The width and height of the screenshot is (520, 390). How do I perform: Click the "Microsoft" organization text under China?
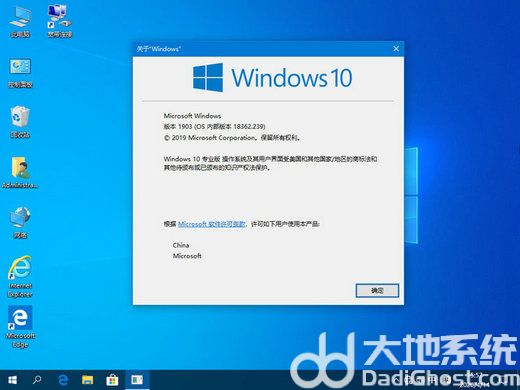coord(187,256)
